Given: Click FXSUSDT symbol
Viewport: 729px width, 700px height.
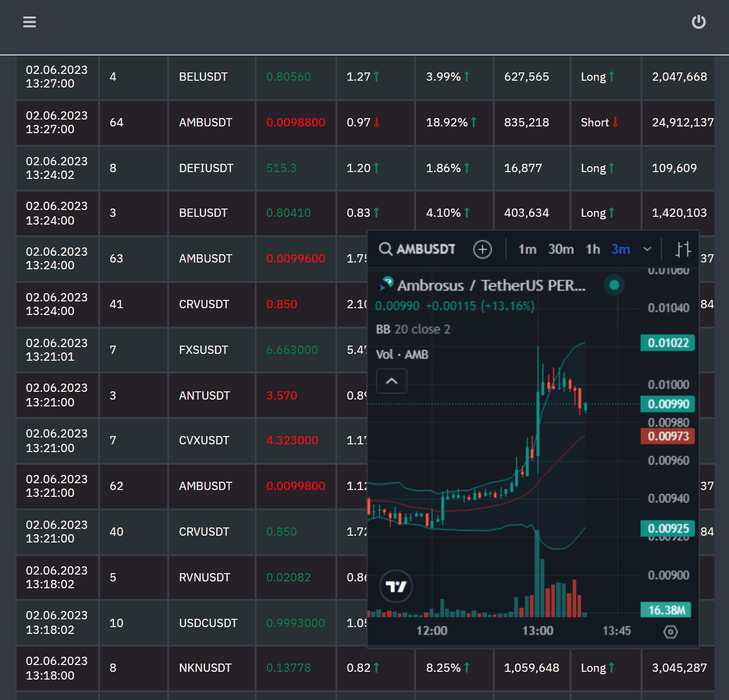Looking at the screenshot, I should tap(203, 350).
